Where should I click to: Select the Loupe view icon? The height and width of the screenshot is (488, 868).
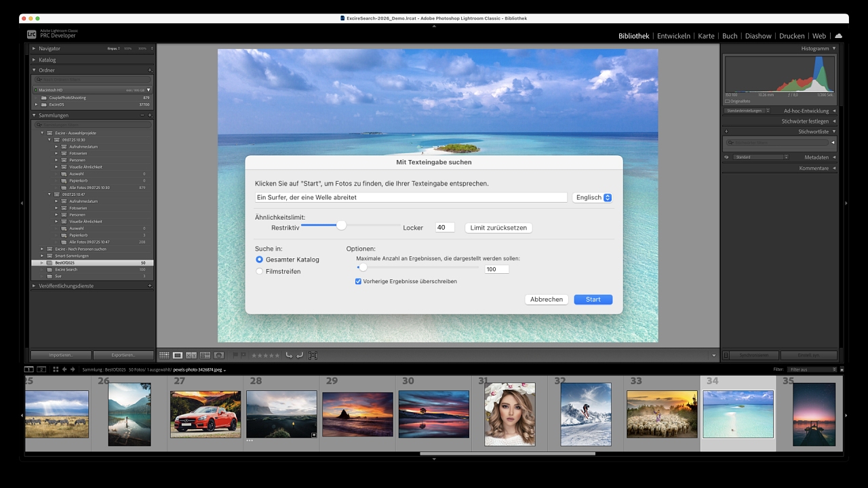[x=178, y=355]
